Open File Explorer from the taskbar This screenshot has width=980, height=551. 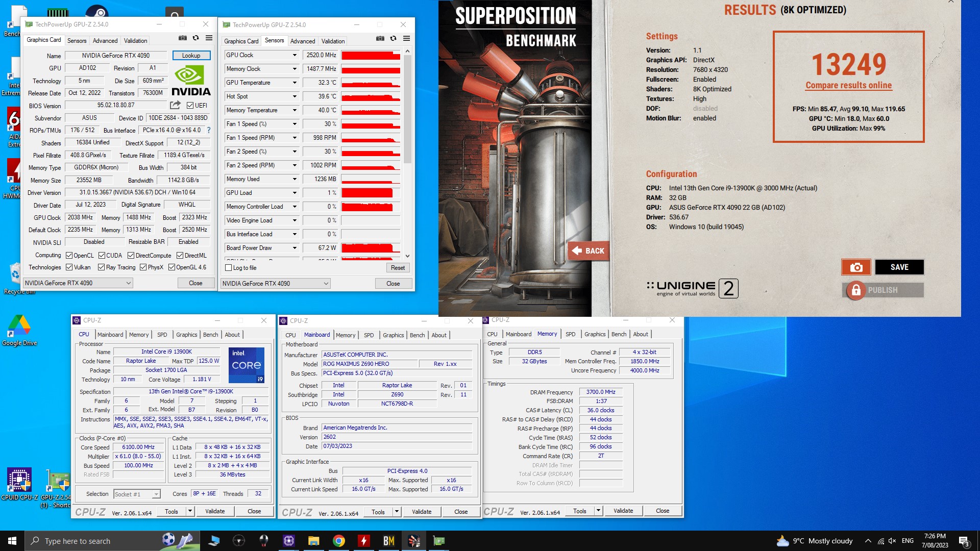[x=314, y=541]
